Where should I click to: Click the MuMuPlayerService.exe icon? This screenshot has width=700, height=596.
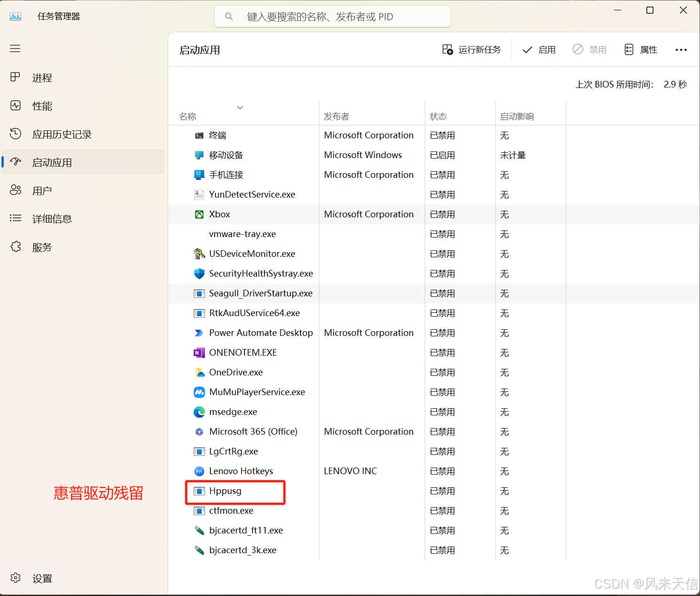point(199,392)
